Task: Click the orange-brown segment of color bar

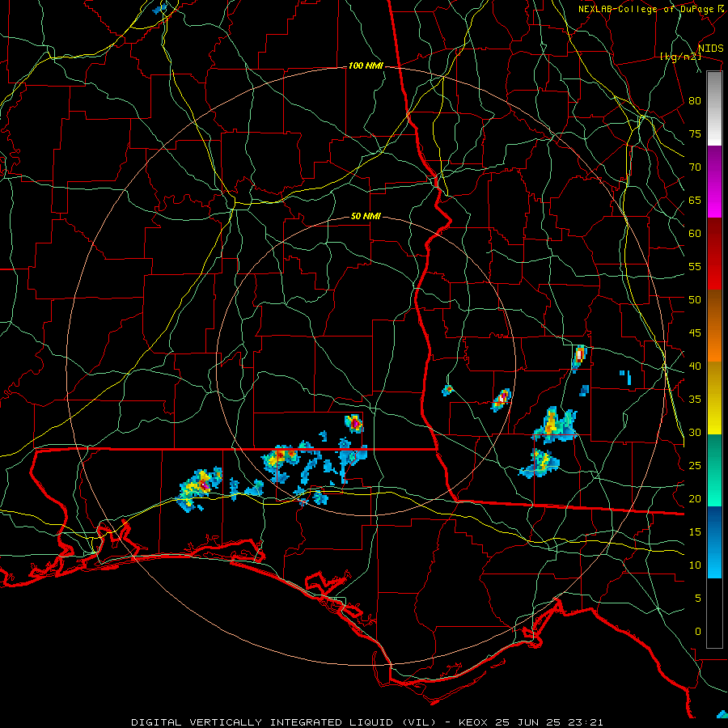Action: click(714, 326)
